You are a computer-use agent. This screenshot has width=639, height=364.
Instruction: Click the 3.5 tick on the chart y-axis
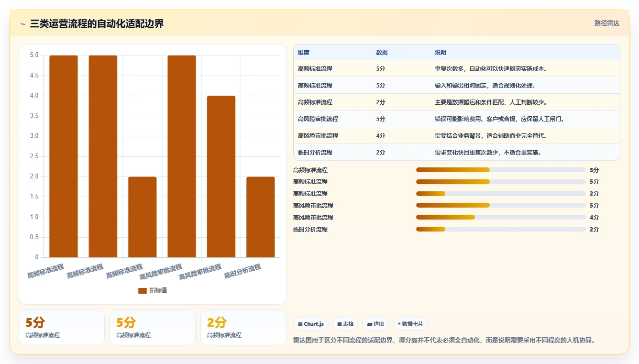[34, 116]
